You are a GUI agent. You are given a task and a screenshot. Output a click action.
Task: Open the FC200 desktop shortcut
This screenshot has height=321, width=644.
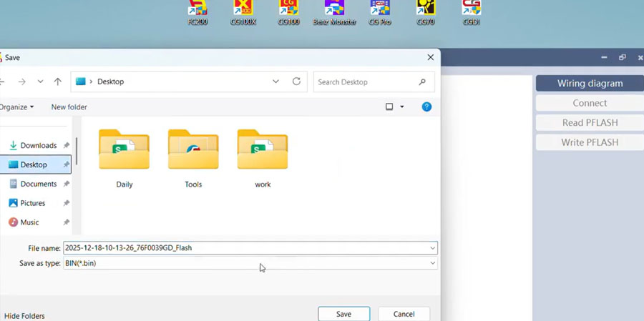pyautogui.click(x=197, y=10)
